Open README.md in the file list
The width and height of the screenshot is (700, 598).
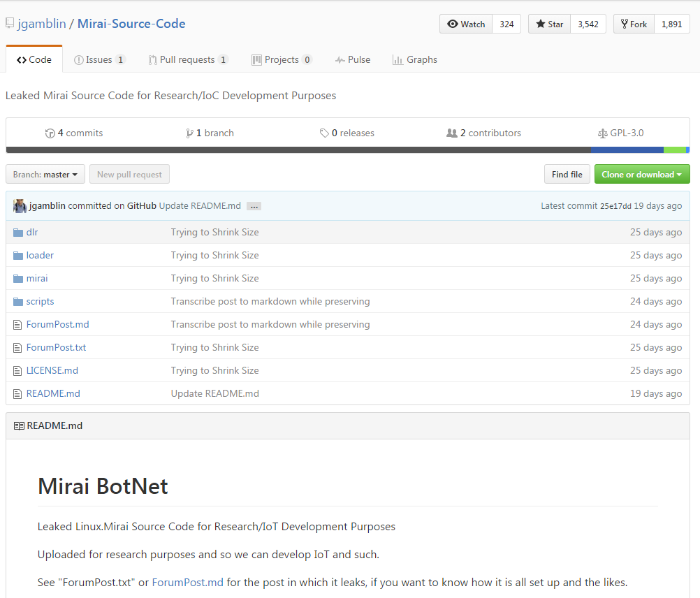click(53, 393)
